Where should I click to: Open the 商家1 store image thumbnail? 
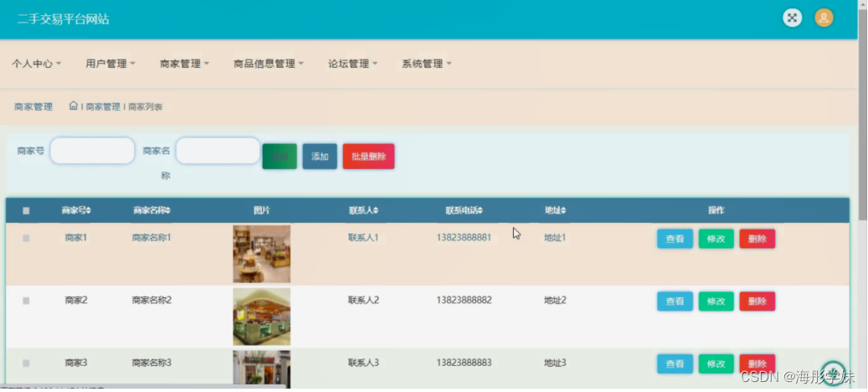[x=261, y=254]
